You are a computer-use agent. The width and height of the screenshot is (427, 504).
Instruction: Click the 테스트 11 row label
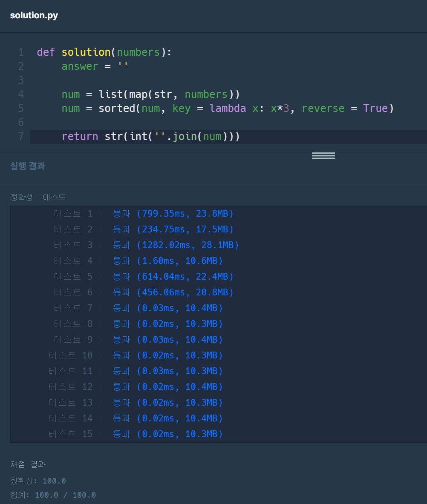71,371
